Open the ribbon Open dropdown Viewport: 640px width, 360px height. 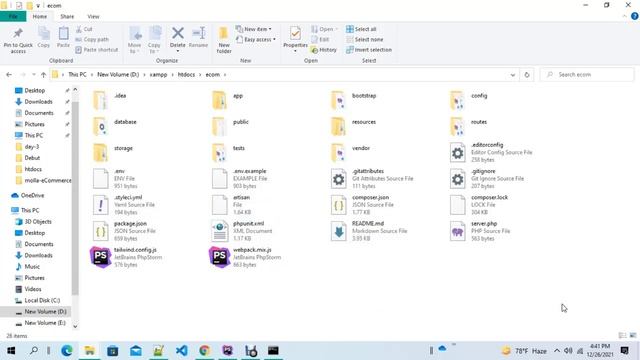tap(324, 29)
